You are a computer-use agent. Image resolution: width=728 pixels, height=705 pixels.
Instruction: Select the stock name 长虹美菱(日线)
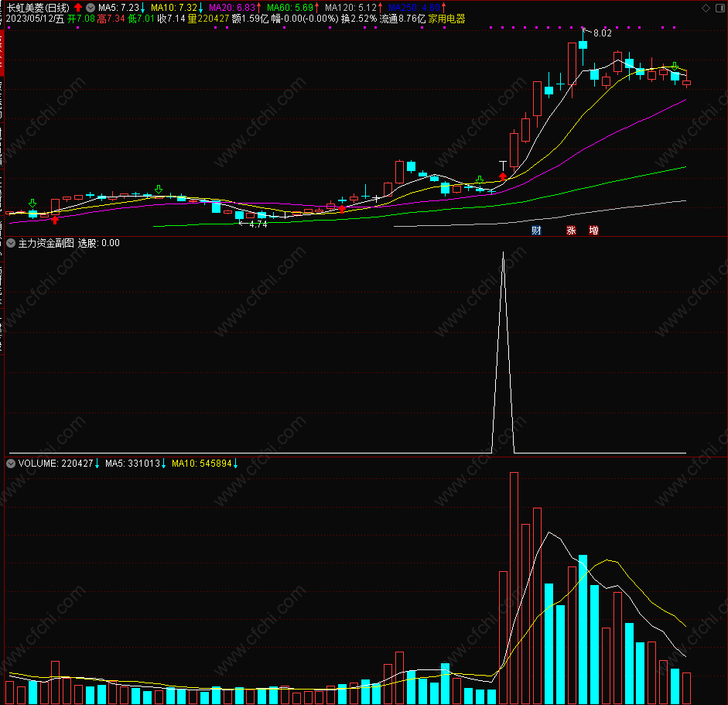point(38,8)
